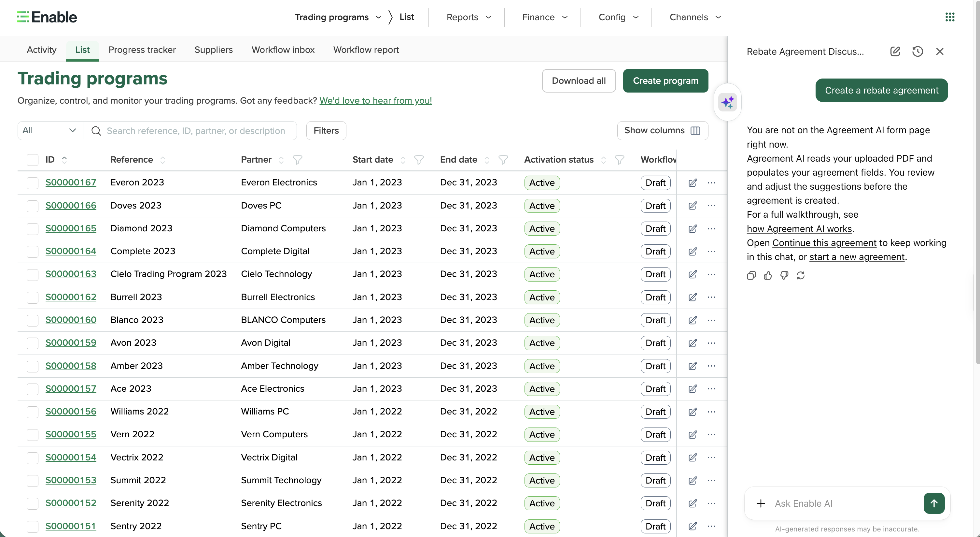Viewport: 980px width, 537px height.
Task: Click the Download all button
Action: [579, 81]
